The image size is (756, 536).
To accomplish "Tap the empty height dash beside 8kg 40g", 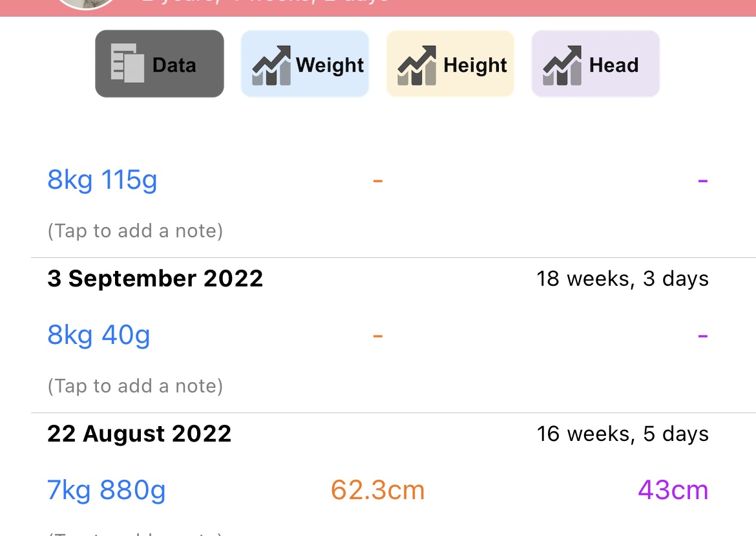I will 378,335.
